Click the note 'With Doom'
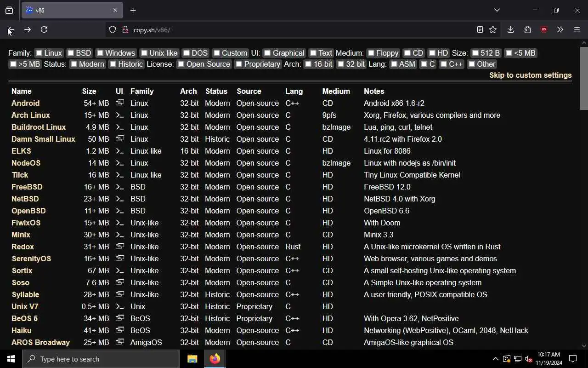 point(382,223)
